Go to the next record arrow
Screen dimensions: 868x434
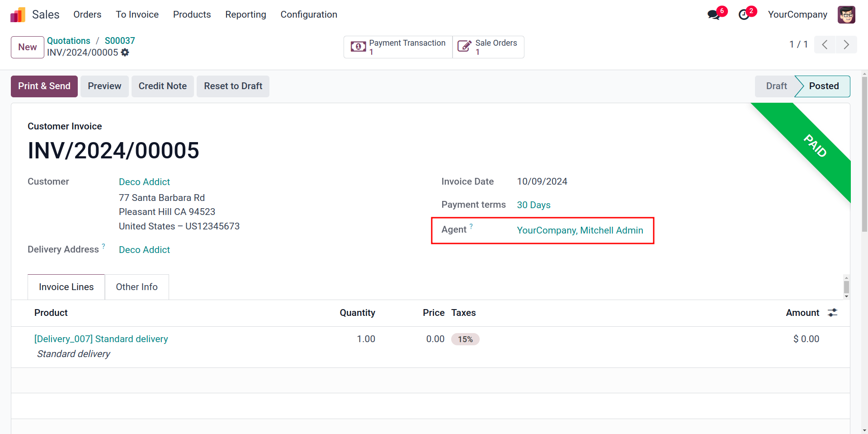click(846, 44)
